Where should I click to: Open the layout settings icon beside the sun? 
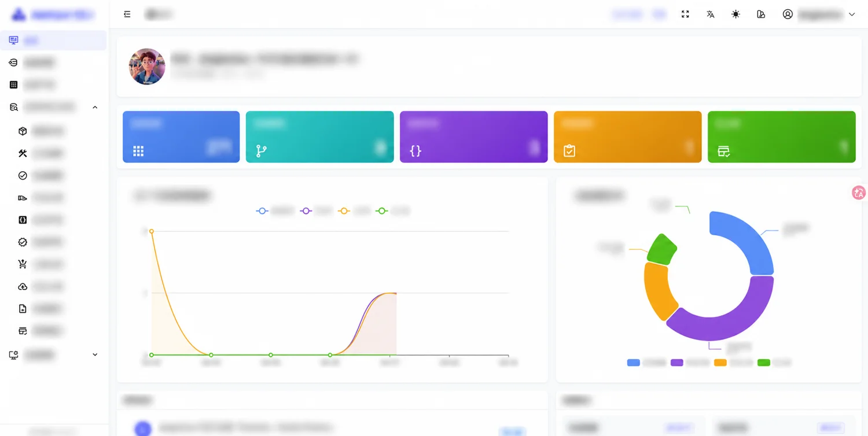pos(761,14)
